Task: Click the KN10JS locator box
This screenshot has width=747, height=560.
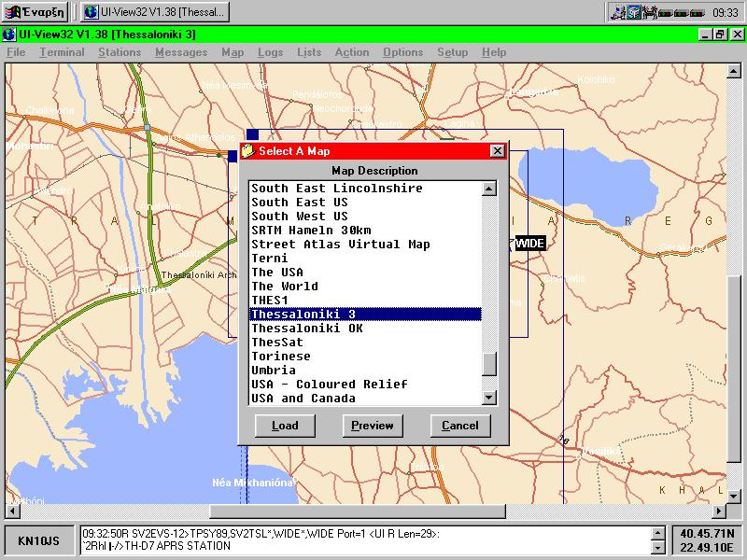Action: click(x=39, y=541)
